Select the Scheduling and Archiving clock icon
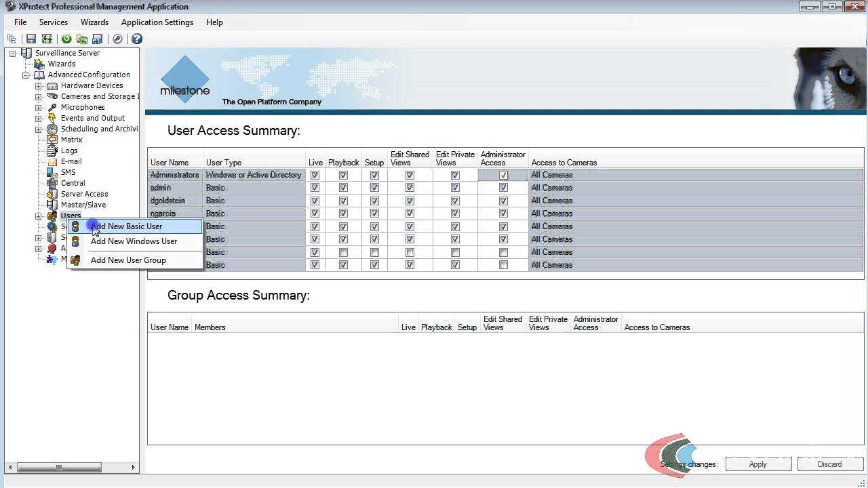 (x=52, y=129)
